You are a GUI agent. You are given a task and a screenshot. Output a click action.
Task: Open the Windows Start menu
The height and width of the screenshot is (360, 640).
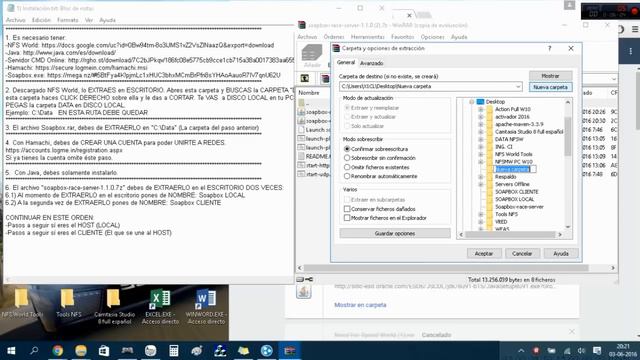[x=11, y=351]
